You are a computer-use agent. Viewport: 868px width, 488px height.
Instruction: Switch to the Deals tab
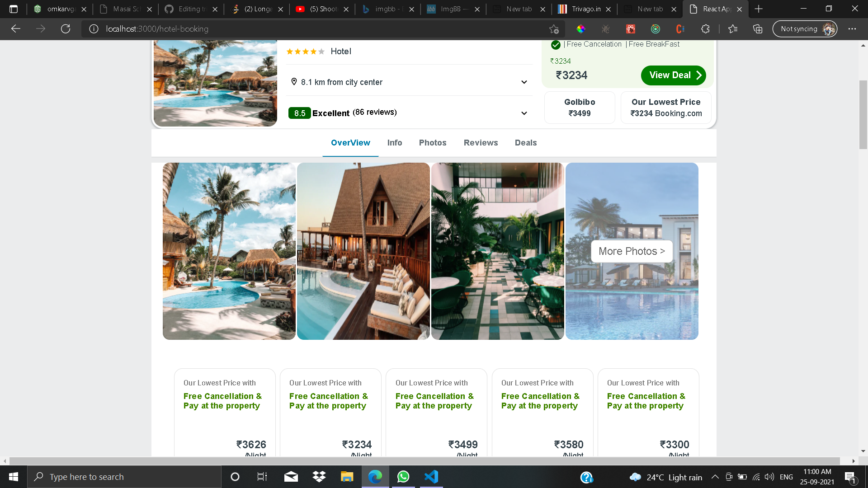(525, 143)
